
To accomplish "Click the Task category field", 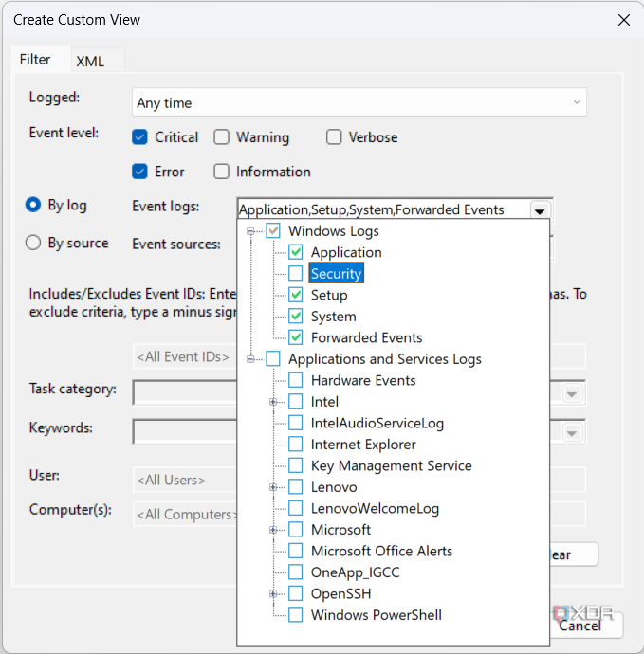I will pos(185,392).
